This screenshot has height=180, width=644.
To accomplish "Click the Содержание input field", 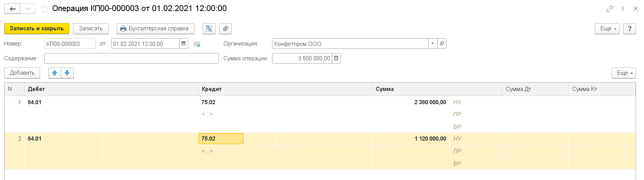I will (131, 58).
